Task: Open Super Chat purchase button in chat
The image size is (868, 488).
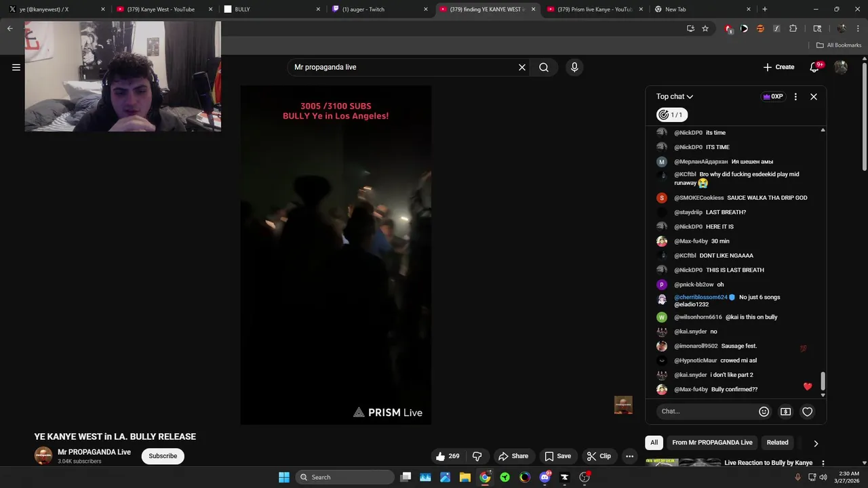Action: click(x=785, y=411)
